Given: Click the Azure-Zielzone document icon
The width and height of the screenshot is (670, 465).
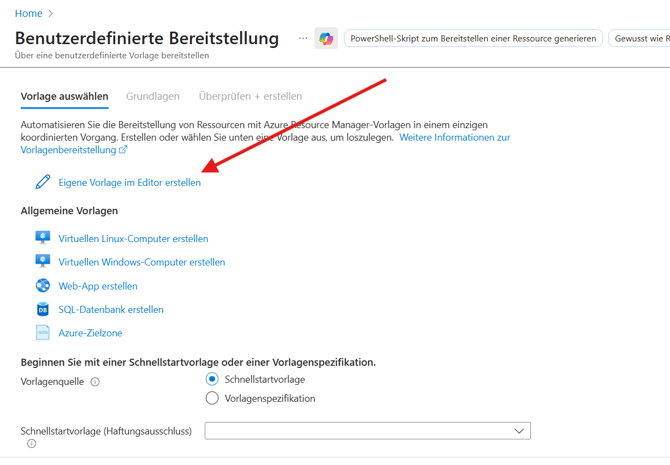Looking at the screenshot, I should pyautogui.click(x=42, y=333).
